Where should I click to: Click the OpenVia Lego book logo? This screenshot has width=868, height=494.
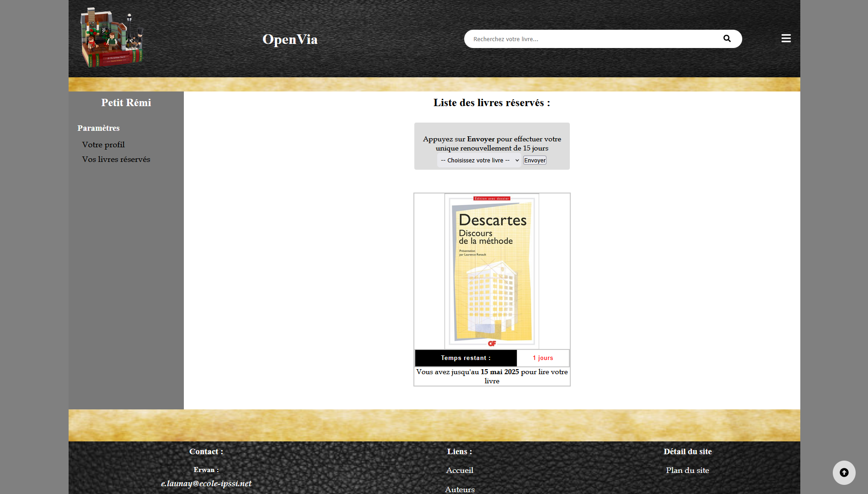[112, 38]
